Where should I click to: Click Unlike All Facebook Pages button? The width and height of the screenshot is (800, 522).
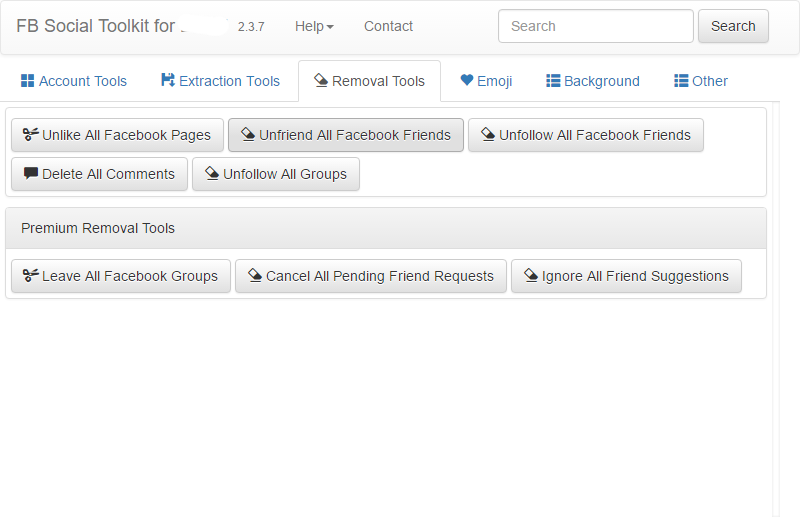[x=117, y=135]
